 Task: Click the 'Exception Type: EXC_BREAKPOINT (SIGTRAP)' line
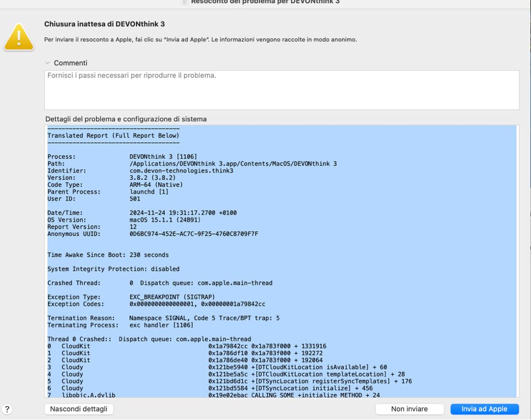pyautogui.click(x=131, y=297)
